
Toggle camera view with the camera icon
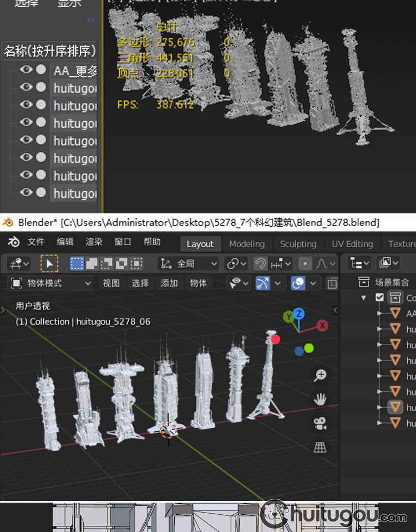pos(320,423)
